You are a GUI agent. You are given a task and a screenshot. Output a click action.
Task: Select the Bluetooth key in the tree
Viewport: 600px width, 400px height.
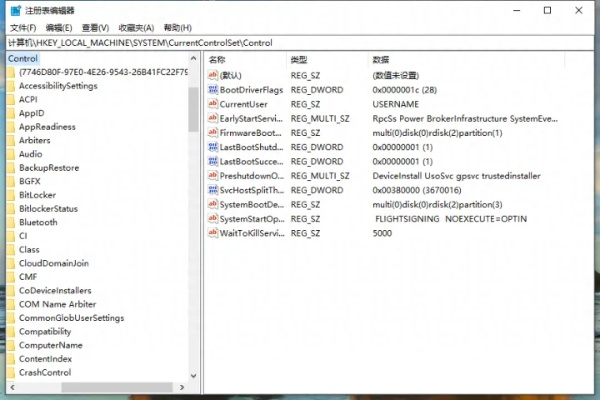[x=38, y=222]
